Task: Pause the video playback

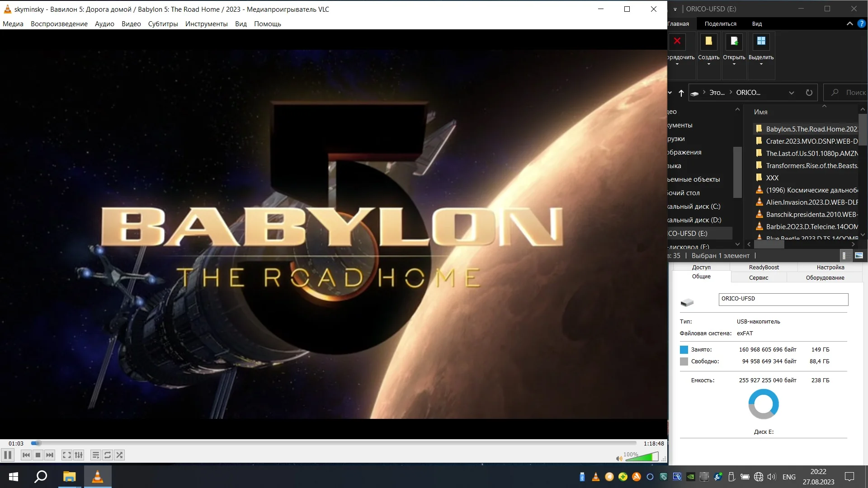Action: 8,455
